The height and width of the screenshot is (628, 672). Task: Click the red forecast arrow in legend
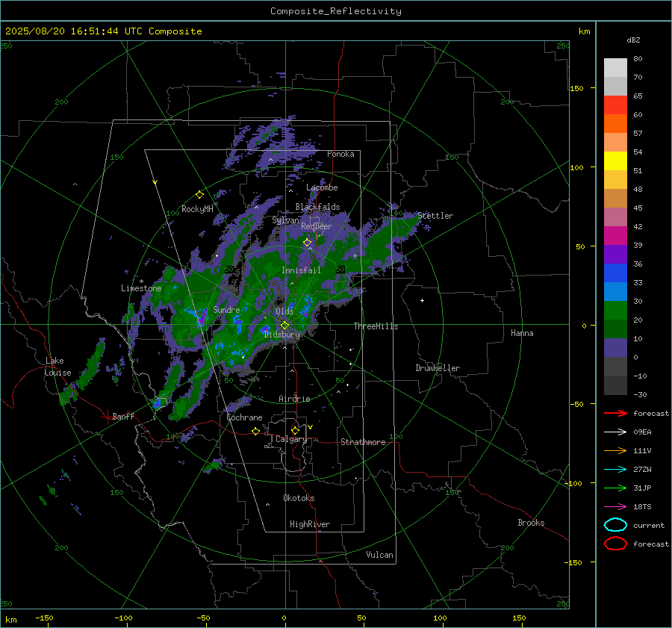tap(615, 413)
